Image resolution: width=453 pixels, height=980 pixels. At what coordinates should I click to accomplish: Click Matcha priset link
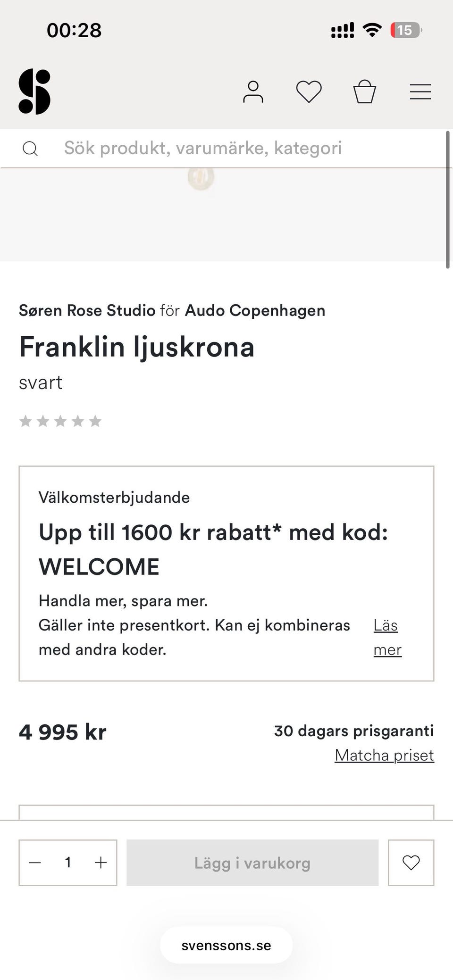(x=384, y=755)
